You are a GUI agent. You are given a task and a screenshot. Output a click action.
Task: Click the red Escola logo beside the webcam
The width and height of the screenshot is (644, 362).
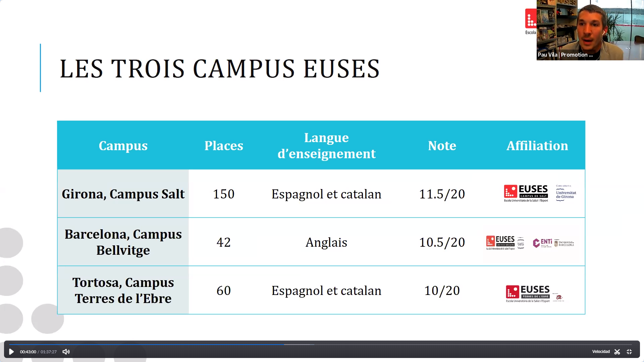tap(530, 19)
